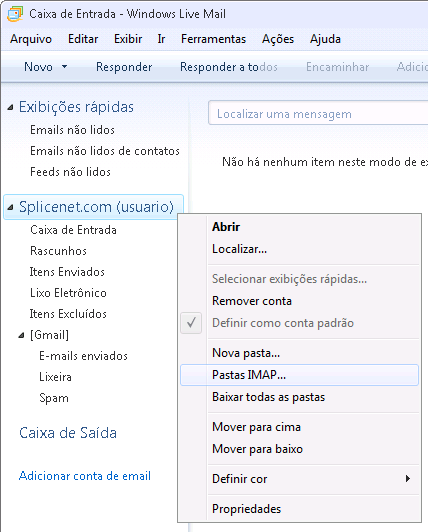This screenshot has height=532, width=428.
Task: Open the Lixo Eletrônico folder
Action: [68, 293]
